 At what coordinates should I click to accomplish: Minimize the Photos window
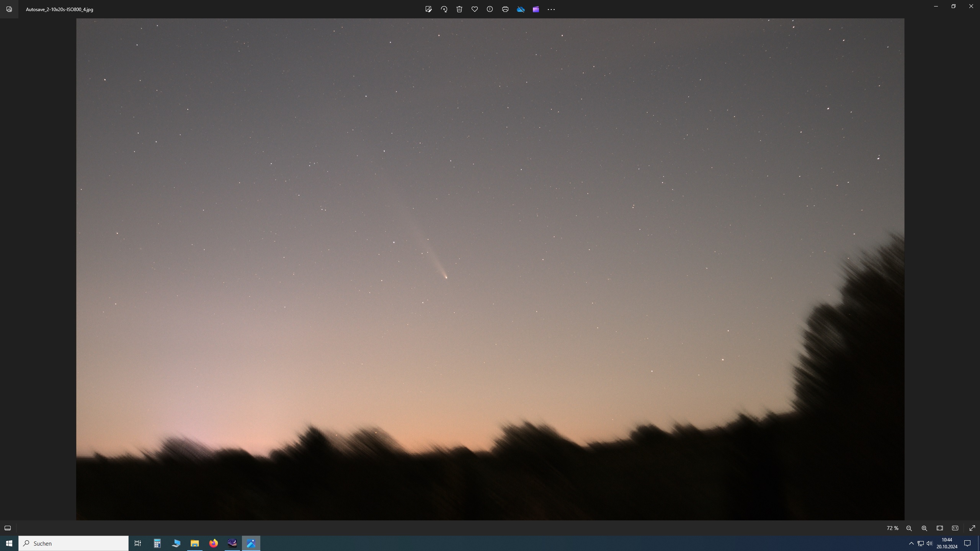(x=936, y=6)
